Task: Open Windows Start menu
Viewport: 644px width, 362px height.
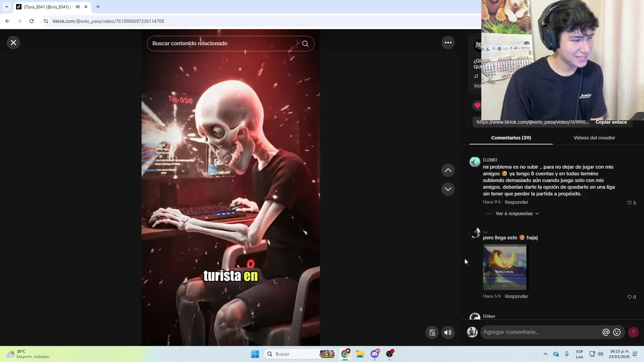Action: tap(255, 354)
